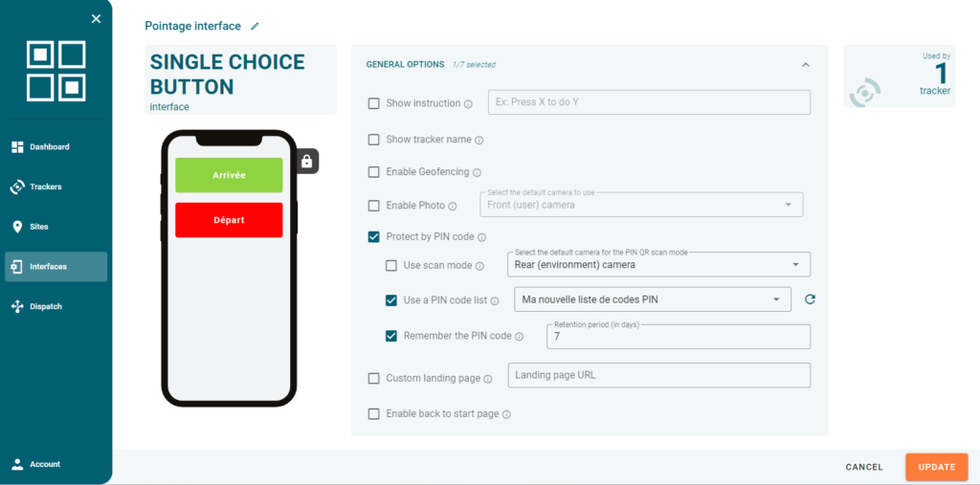980x485 pixels.
Task: Close the sidebar with the X icon
Action: (x=97, y=19)
